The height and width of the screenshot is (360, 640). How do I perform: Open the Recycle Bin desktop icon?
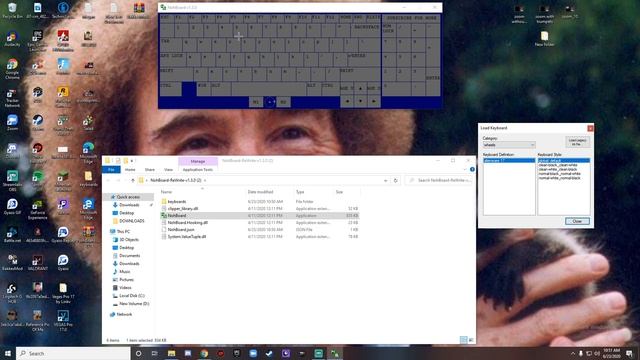pyautogui.click(x=12, y=10)
